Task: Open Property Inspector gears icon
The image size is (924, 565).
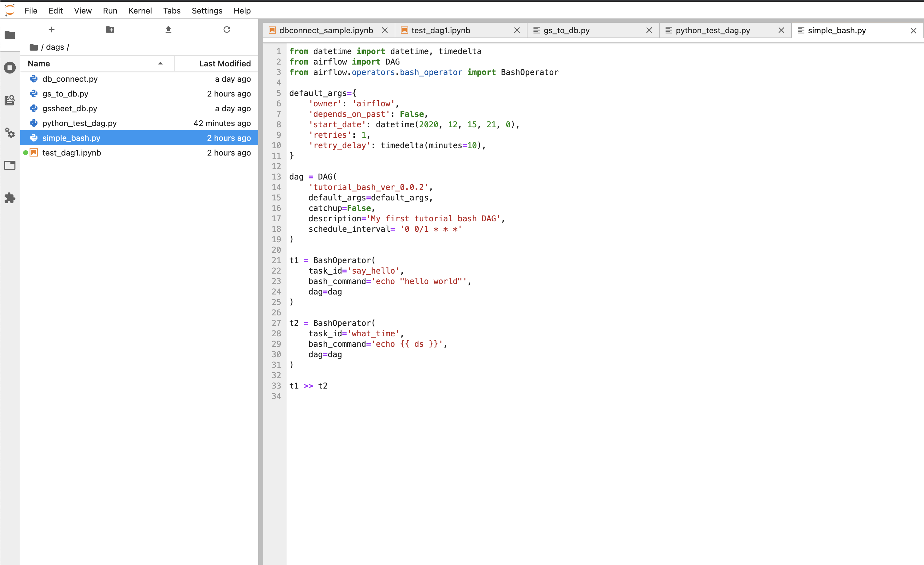Action: (x=10, y=133)
